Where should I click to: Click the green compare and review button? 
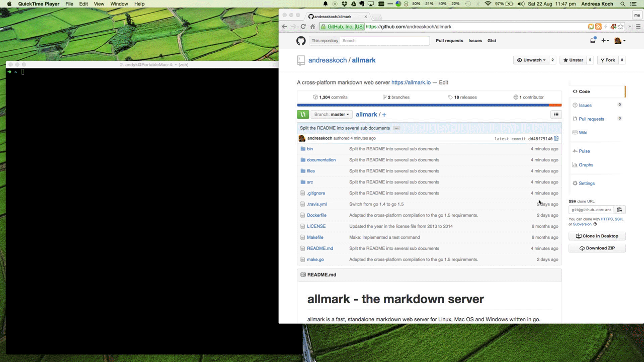coord(303,115)
